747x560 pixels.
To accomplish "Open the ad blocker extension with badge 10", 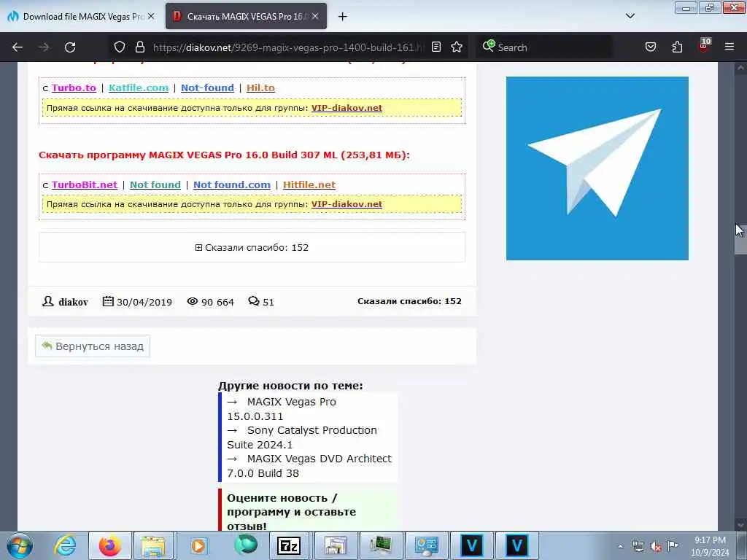I will 704,46.
